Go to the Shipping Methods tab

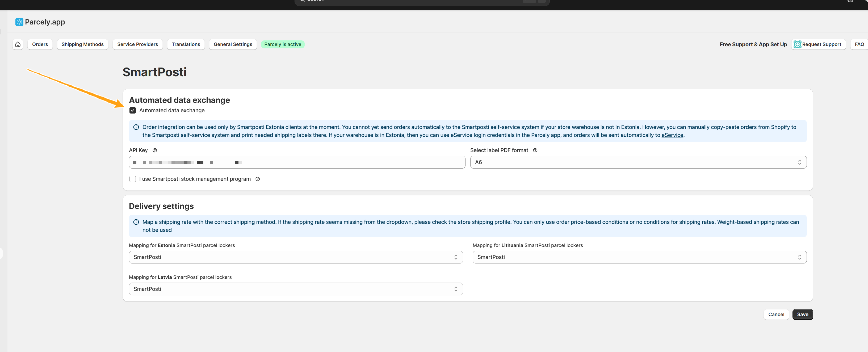(x=83, y=44)
